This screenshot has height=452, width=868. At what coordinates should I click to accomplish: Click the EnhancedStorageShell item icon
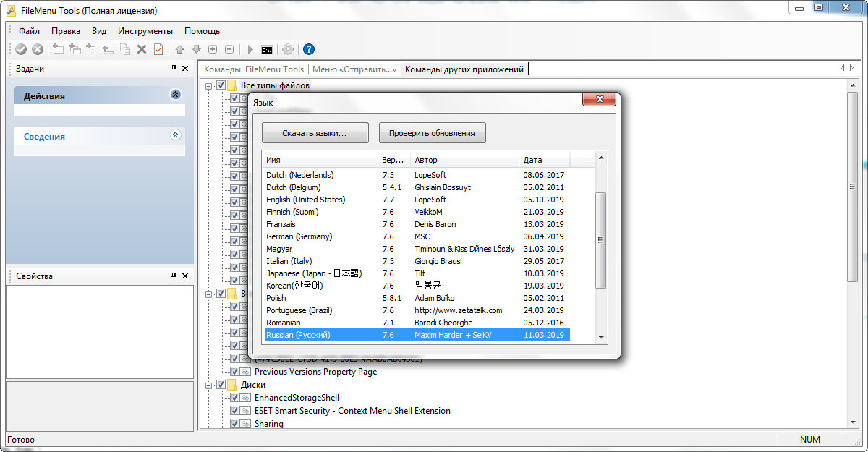(246, 398)
